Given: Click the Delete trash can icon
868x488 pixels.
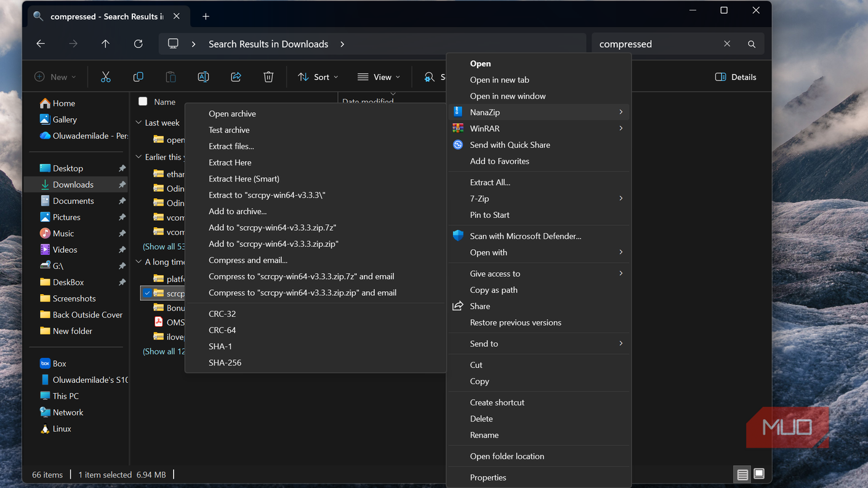Looking at the screenshot, I should pyautogui.click(x=268, y=77).
